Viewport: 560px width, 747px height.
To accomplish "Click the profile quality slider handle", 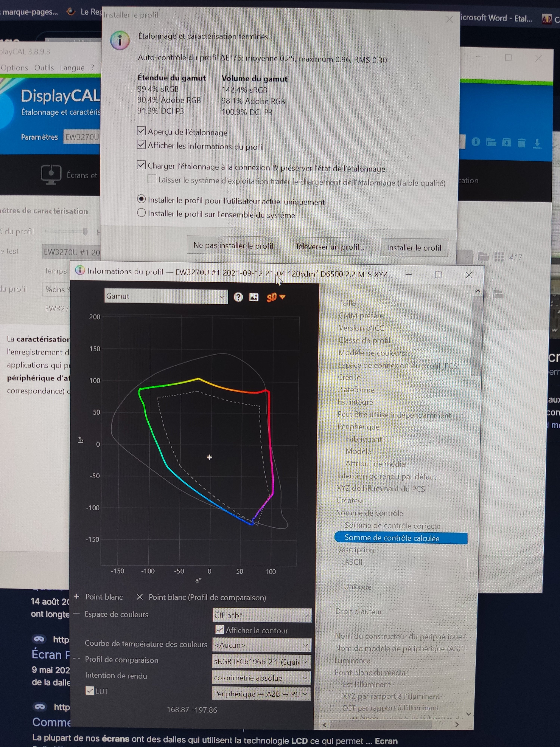I will pos(85,231).
